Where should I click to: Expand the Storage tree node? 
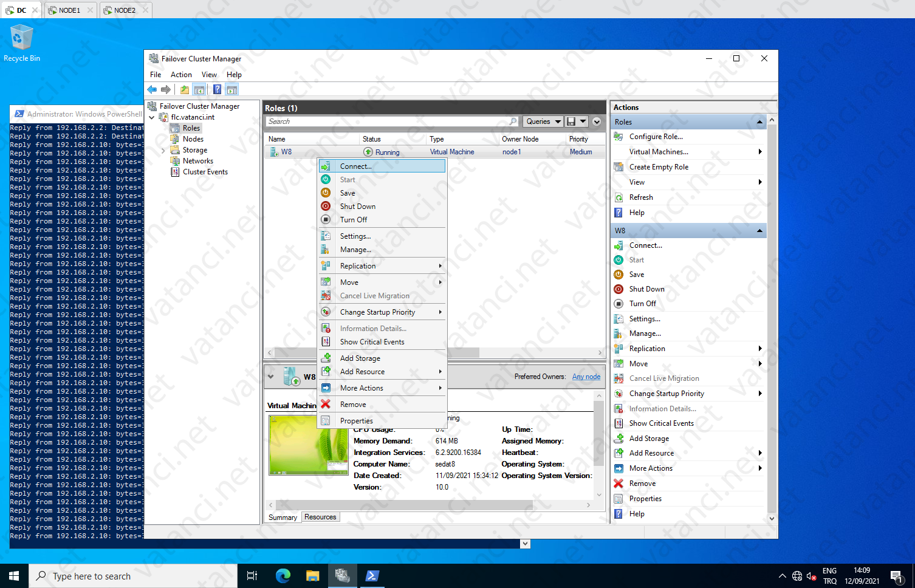tap(163, 150)
